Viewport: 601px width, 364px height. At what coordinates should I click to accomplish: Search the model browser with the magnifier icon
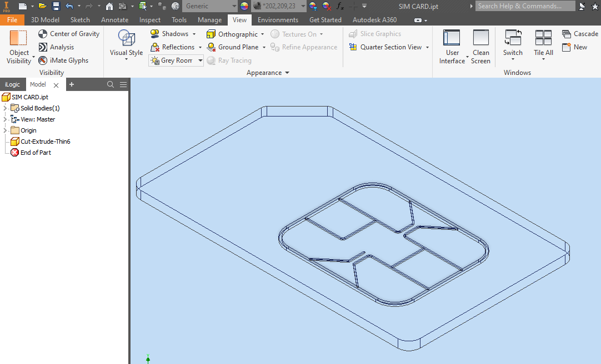click(111, 84)
